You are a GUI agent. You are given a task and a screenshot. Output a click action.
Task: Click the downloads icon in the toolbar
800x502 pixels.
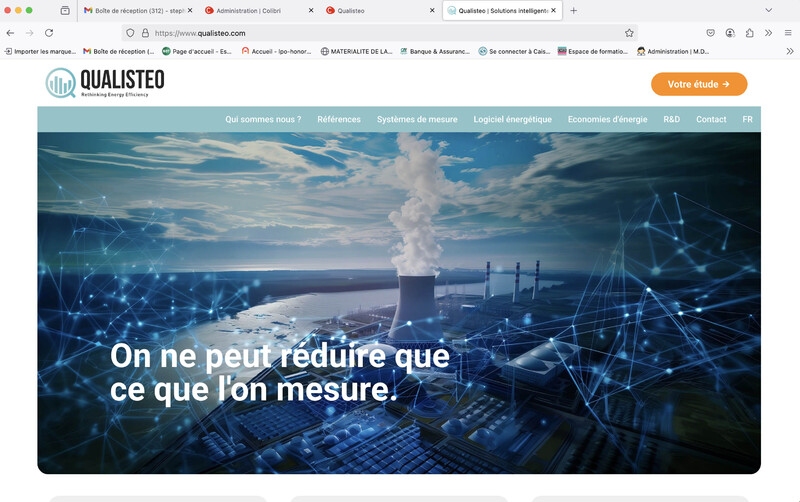click(x=731, y=33)
